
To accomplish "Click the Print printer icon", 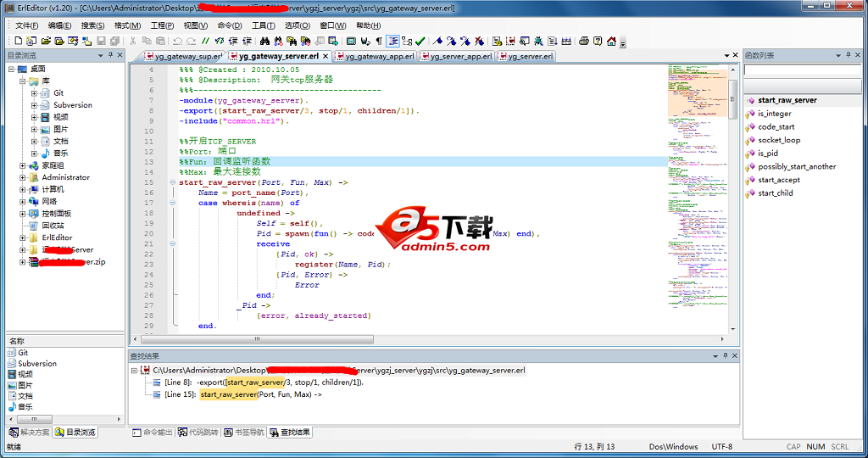I will pos(583,41).
